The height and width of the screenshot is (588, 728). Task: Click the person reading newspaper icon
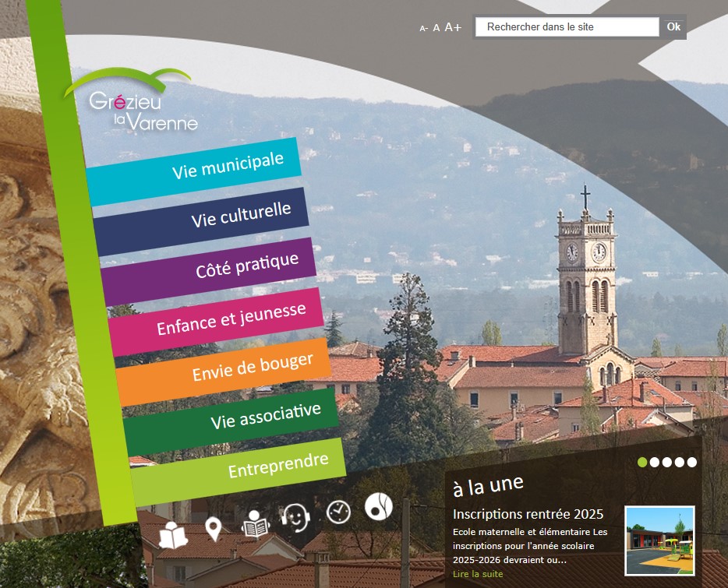click(x=255, y=524)
